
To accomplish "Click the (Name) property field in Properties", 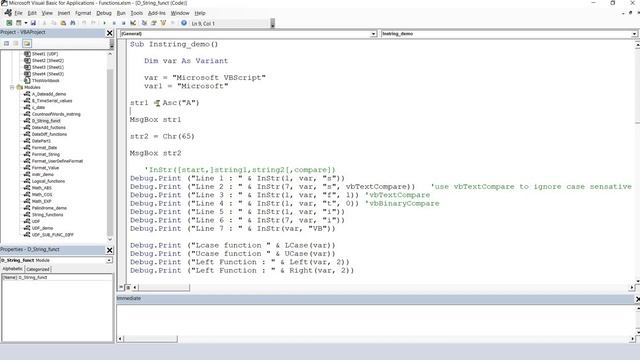I will pyautogui.click(x=57, y=278).
